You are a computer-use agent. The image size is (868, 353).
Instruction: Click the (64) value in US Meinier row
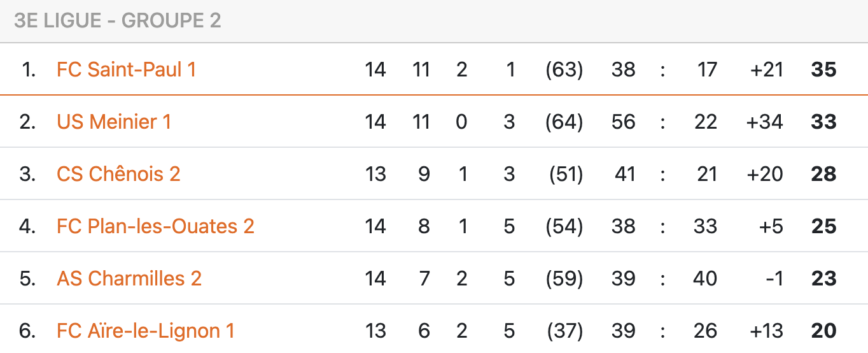(x=564, y=122)
